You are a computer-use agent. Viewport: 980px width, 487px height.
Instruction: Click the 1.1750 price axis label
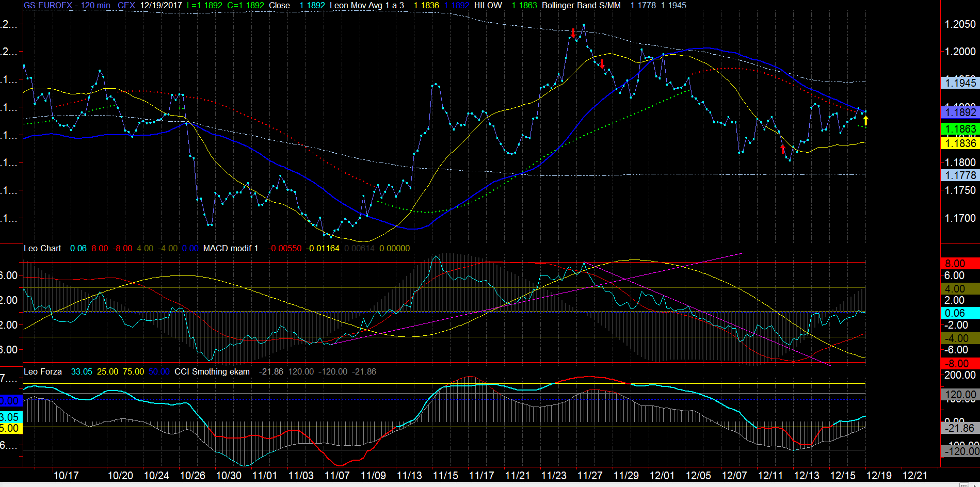click(x=960, y=190)
